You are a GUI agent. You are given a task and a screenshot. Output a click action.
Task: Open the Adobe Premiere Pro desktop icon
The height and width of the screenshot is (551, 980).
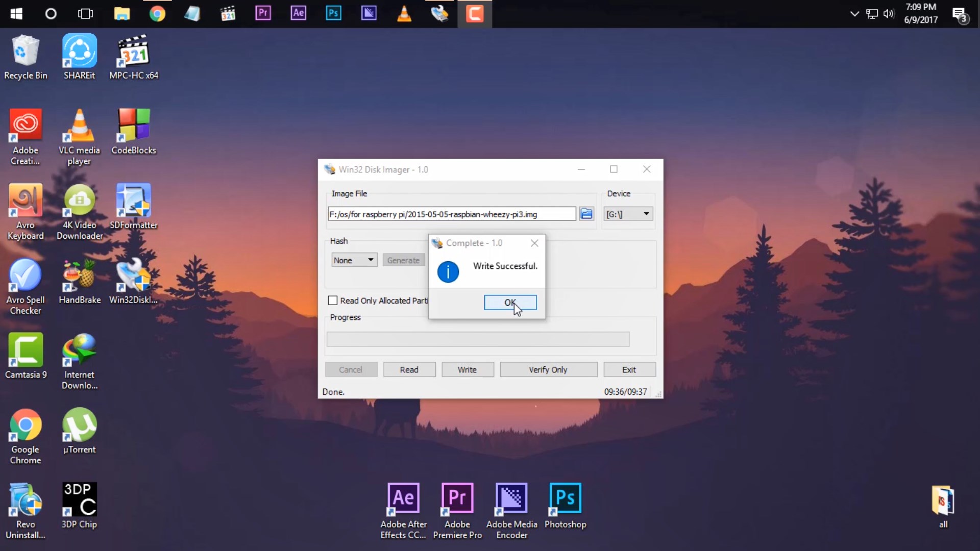click(457, 511)
